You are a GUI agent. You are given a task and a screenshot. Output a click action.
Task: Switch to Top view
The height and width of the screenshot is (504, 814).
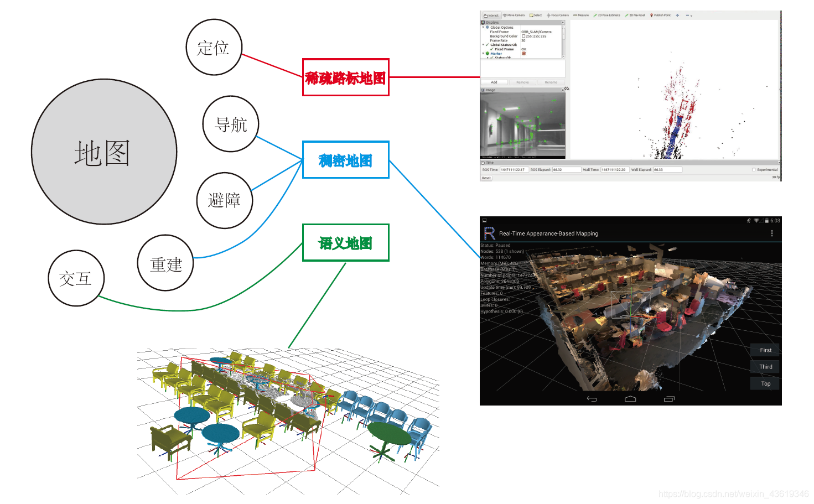pos(765,383)
